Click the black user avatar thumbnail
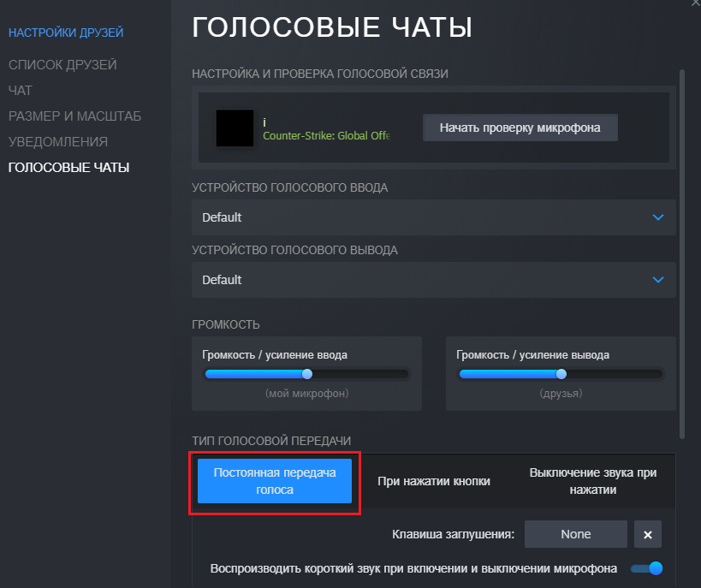701x588 pixels. click(235, 128)
